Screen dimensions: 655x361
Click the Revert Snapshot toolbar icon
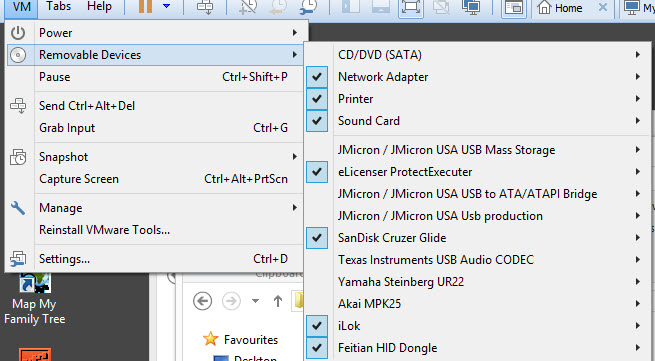pos(278,6)
